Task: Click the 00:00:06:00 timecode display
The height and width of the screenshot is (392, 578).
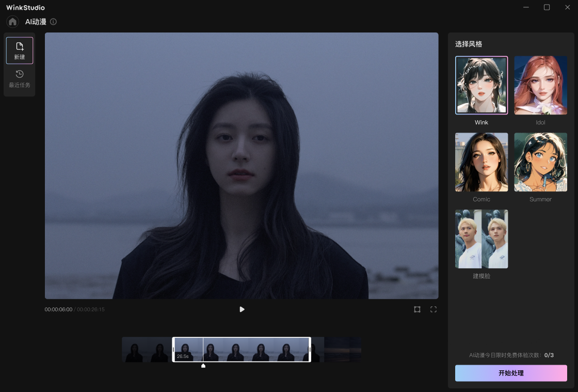Action: 58,309
